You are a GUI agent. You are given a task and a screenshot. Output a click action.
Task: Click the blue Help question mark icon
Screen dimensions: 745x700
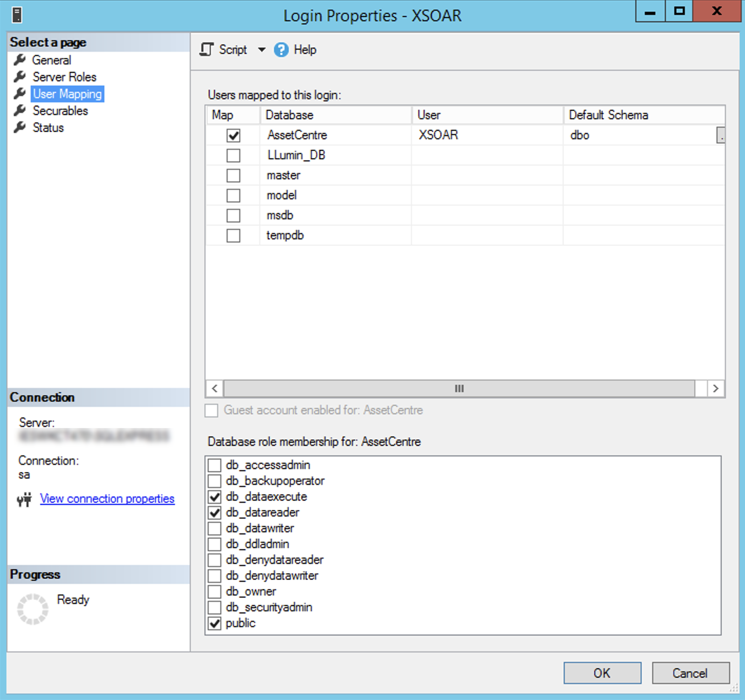(x=281, y=50)
